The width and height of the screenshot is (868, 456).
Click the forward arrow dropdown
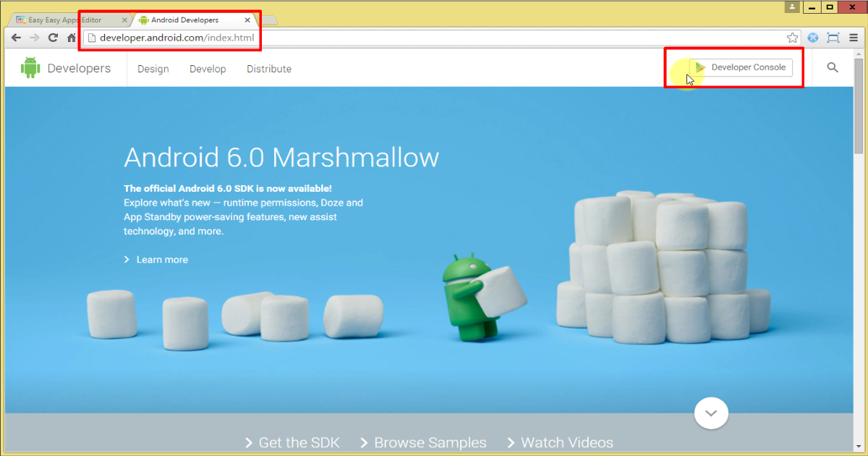pyautogui.click(x=34, y=38)
